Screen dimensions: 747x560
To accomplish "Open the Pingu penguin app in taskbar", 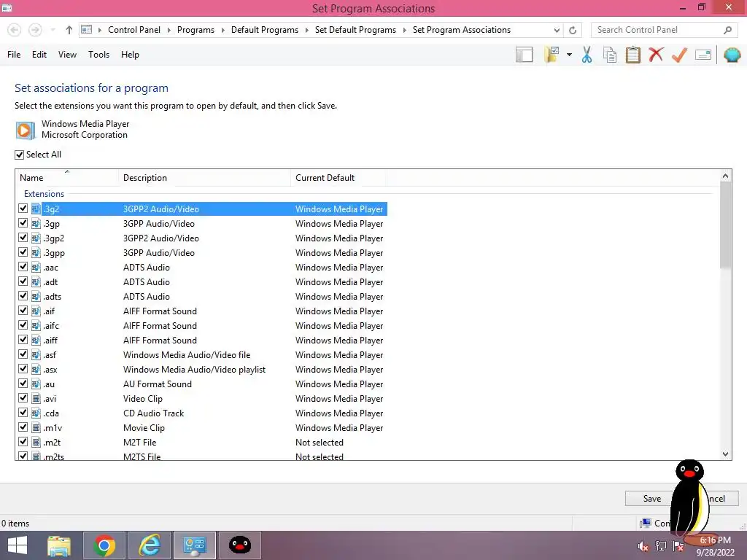I will [x=240, y=545].
